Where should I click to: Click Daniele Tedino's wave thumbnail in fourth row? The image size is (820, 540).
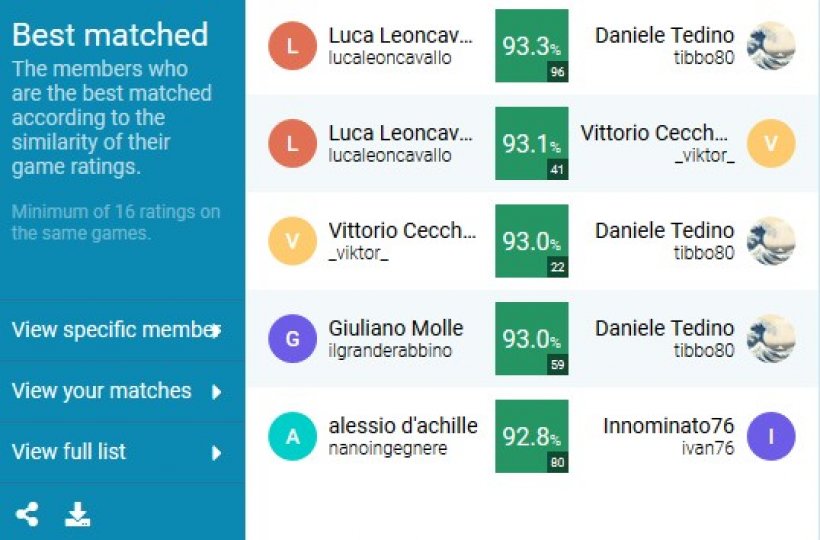tap(771, 339)
